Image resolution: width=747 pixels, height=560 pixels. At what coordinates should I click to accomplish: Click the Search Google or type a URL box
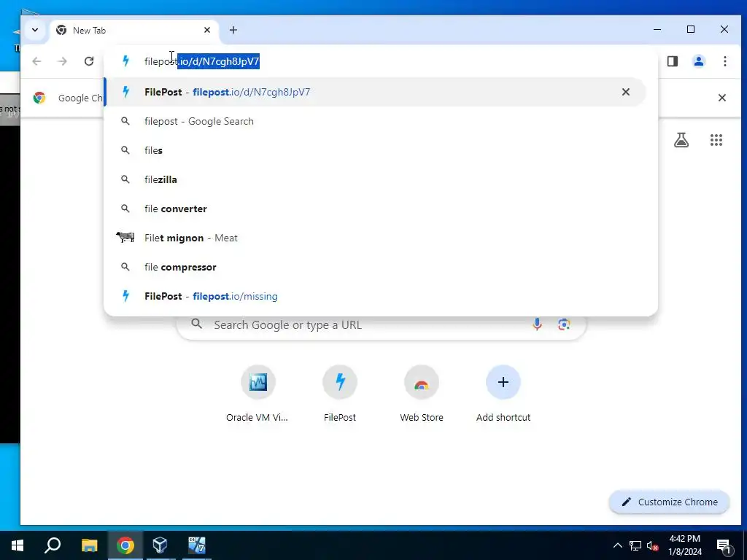381,324
